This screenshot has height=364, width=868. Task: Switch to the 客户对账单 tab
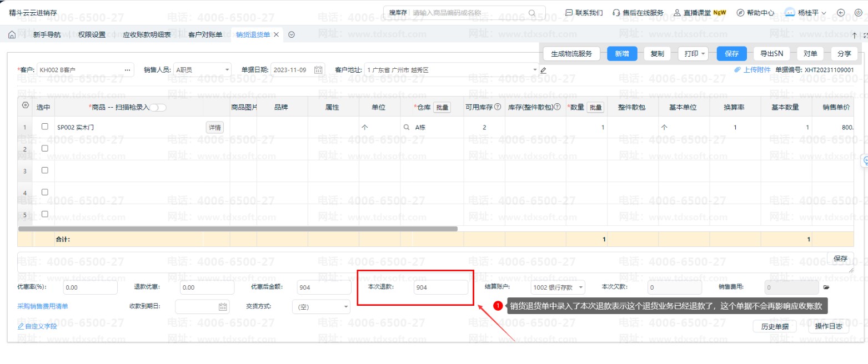click(x=205, y=35)
